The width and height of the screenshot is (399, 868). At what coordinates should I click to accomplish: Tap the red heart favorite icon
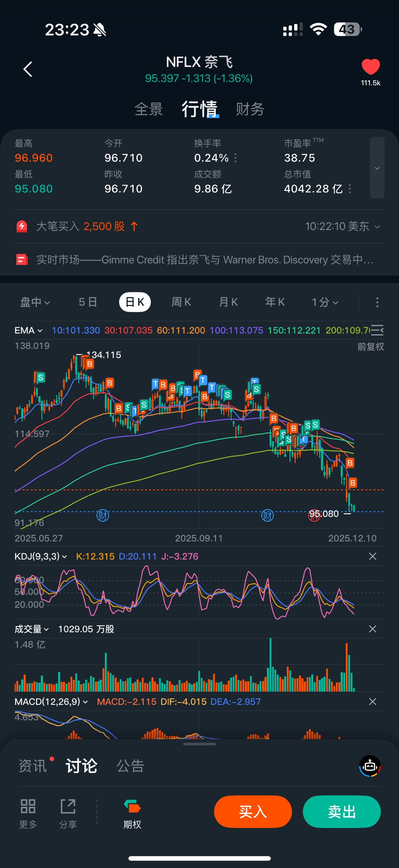tap(370, 67)
